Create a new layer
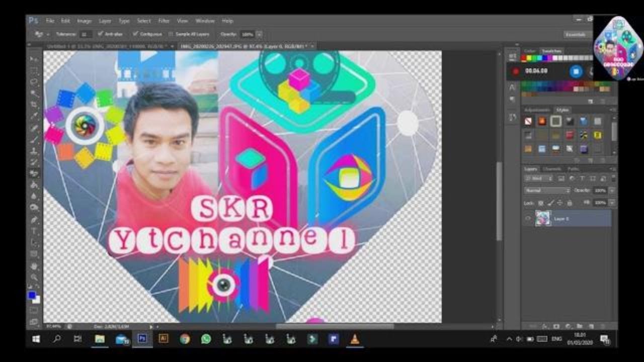Viewport: 644px width, 362px height. pyautogui.click(x=591, y=326)
